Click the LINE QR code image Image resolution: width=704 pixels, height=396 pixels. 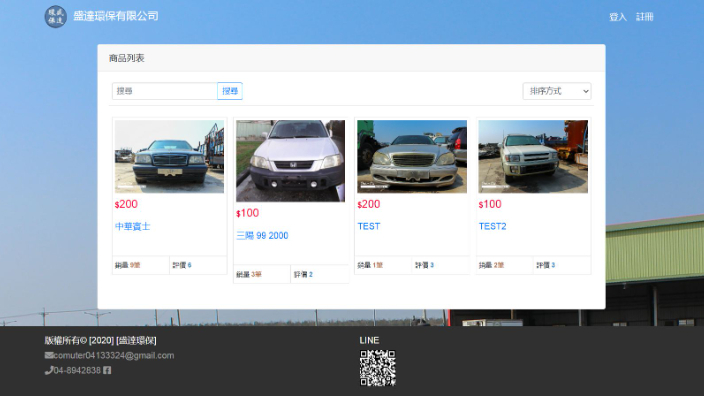pyautogui.click(x=378, y=368)
